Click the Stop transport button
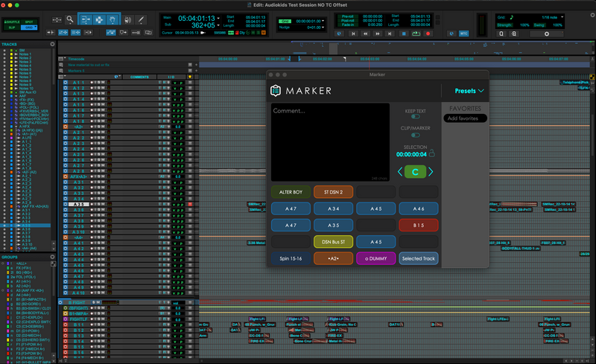Screen dimensions: 596x364 pos(404,33)
